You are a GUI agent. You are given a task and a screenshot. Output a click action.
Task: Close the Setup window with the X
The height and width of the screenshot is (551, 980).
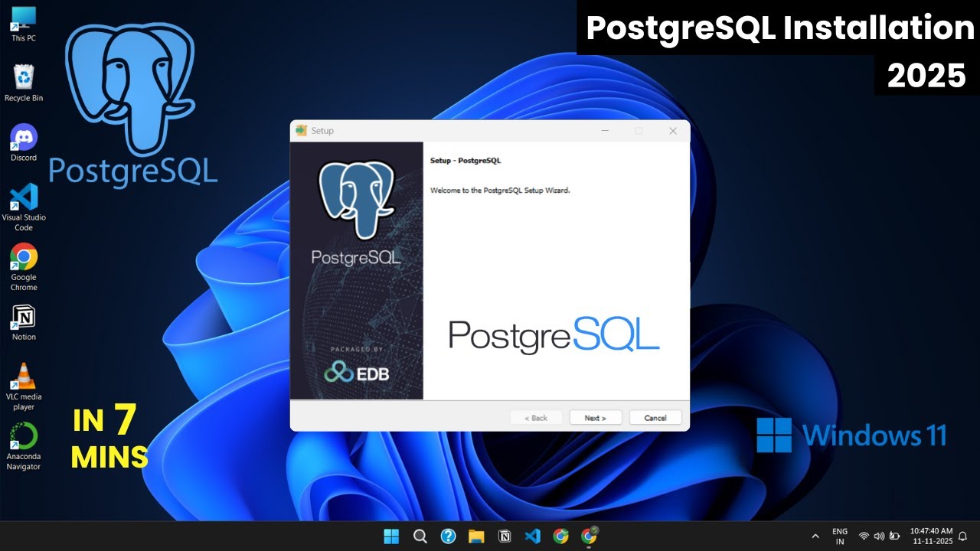pos(673,131)
